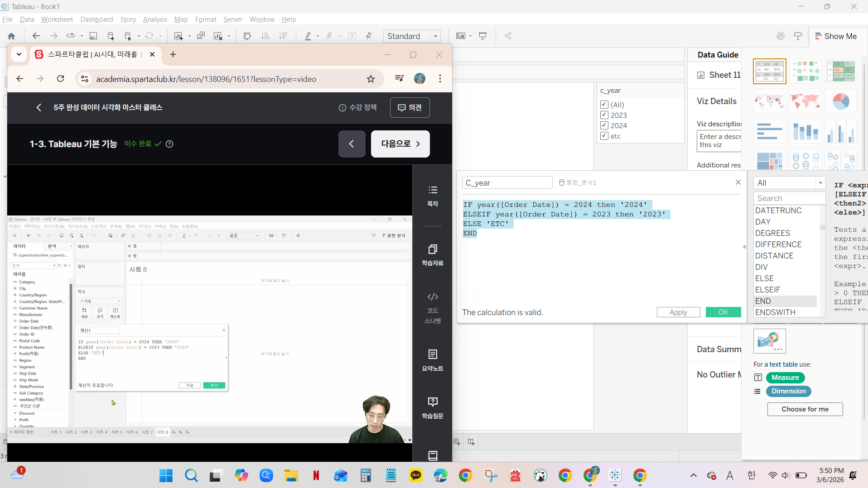Open the Pause Auto Updates dropdown arrow

coord(139,36)
